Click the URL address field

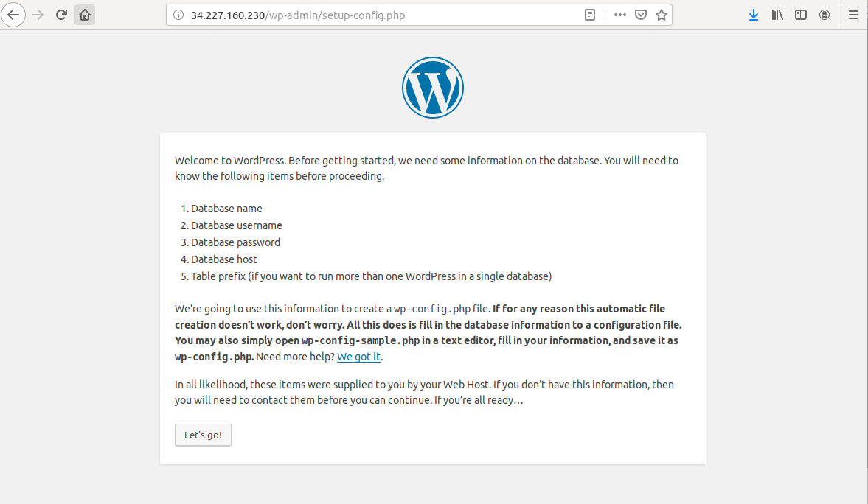coord(382,15)
